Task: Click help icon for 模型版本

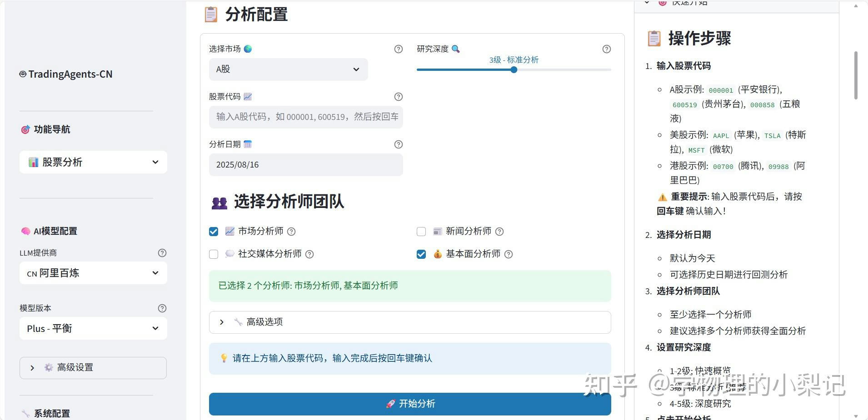Action: pyautogui.click(x=162, y=308)
